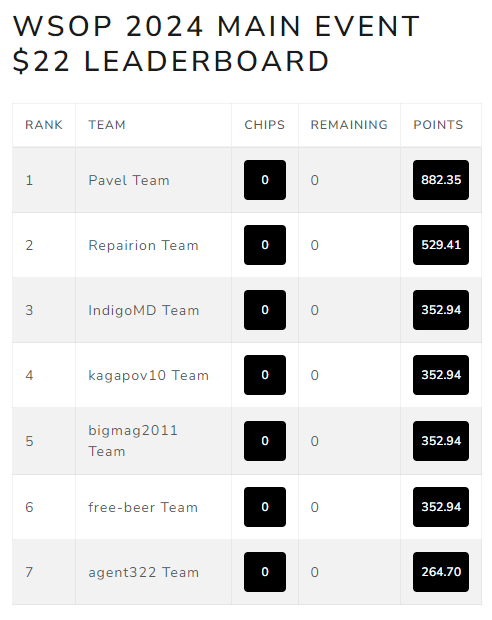This screenshot has height=620, width=492.
Task: Click the RANK column header
Action: click(x=44, y=125)
